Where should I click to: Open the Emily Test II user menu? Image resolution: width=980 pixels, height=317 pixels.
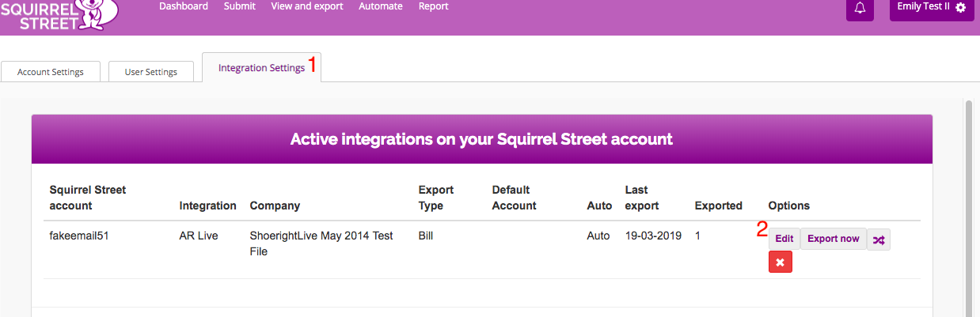point(932,8)
